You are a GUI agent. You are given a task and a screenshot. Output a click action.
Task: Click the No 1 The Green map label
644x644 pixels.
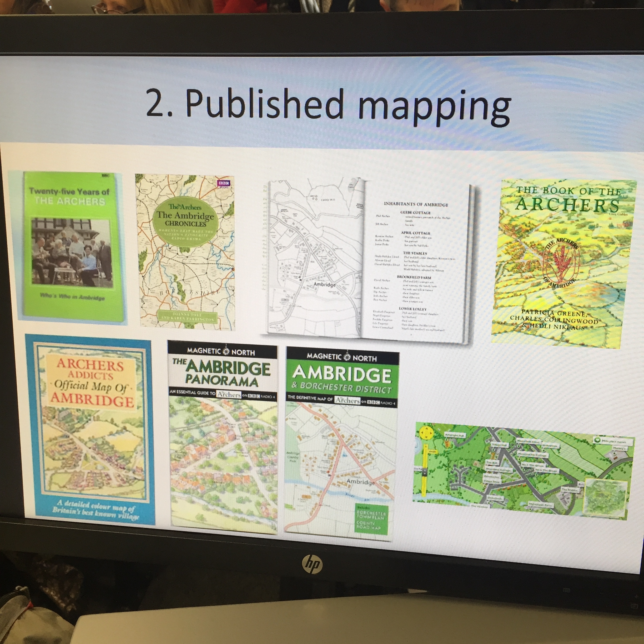(x=533, y=465)
